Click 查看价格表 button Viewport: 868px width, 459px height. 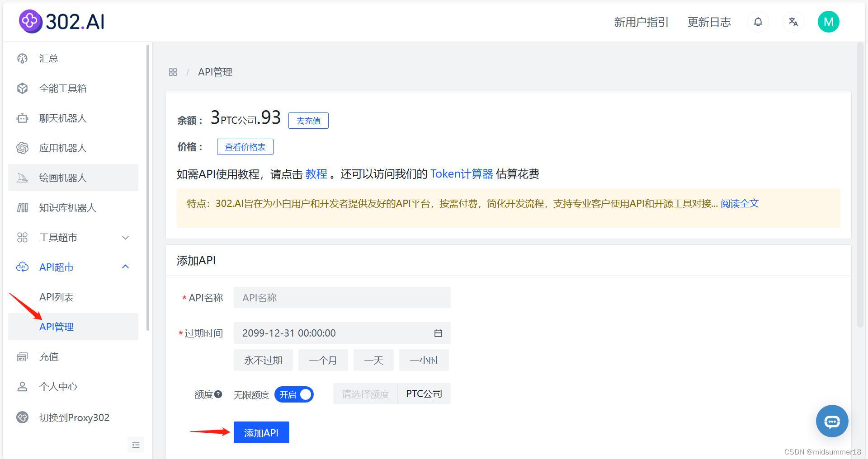(245, 147)
